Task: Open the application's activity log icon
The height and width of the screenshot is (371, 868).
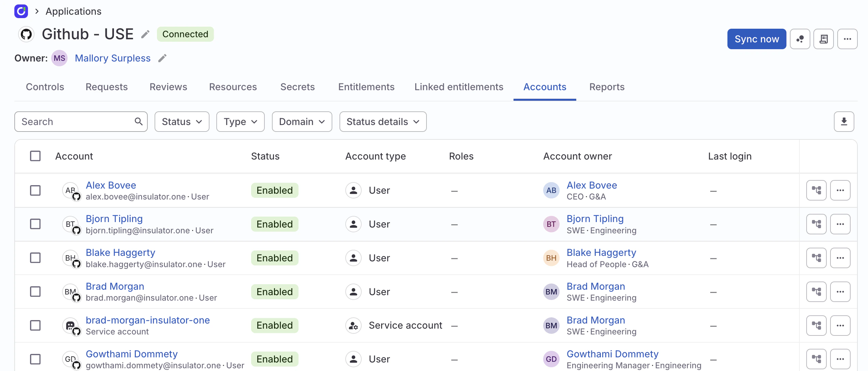Action: (824, 39)
